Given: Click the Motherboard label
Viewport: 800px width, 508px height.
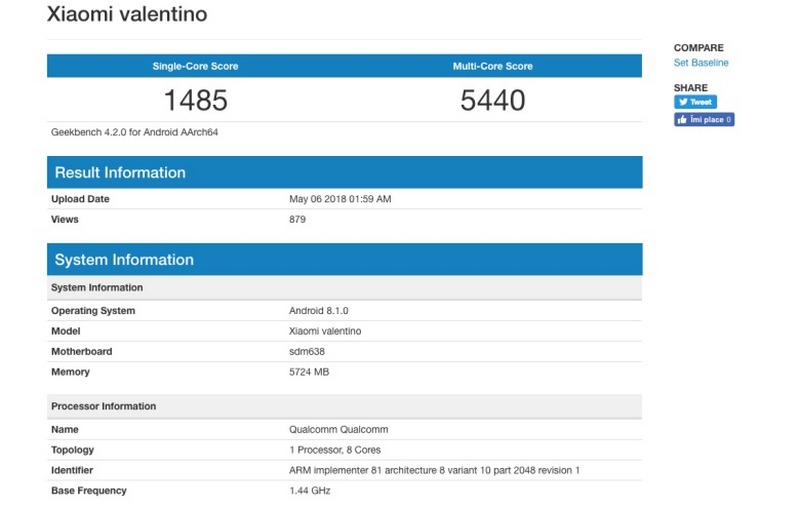Looking at the screenshot, I should [x=82, y=351].
